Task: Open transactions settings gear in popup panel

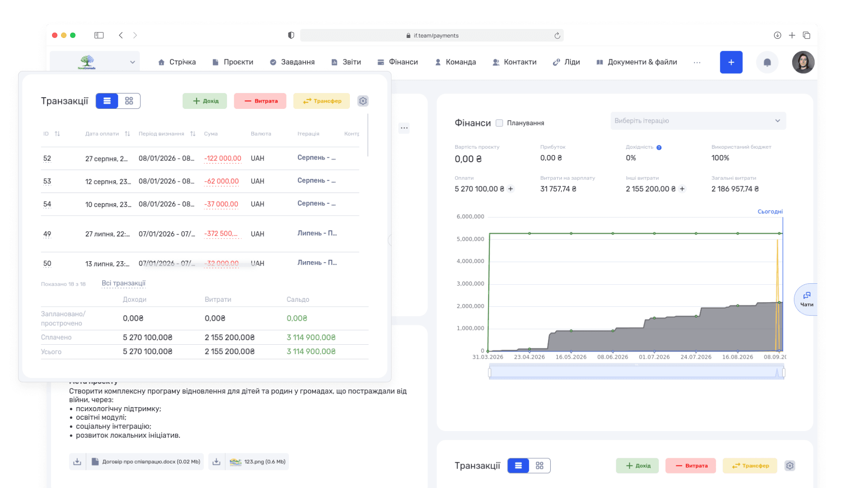Action: point(363,101)
